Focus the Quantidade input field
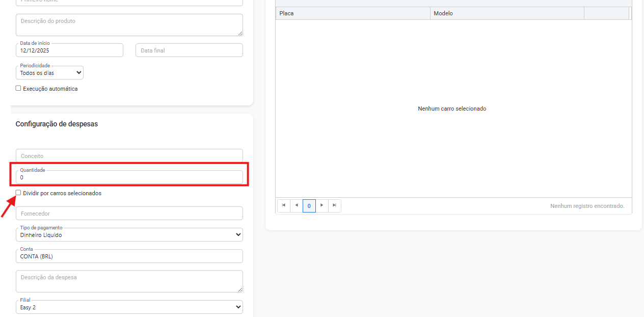This screenshot has width=644, height=317. click(129, 177)
